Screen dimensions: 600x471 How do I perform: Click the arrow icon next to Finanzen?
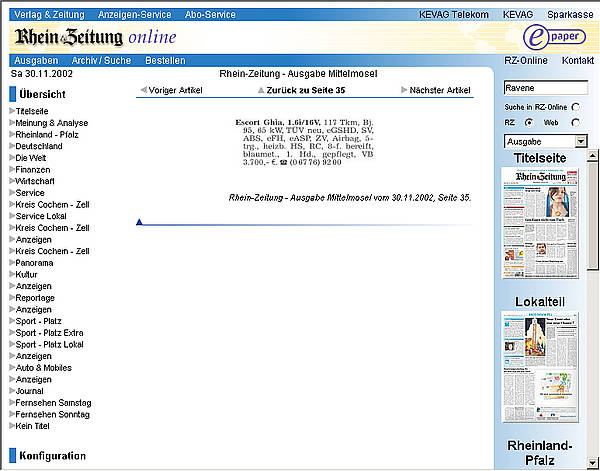[x=12, y=169]
